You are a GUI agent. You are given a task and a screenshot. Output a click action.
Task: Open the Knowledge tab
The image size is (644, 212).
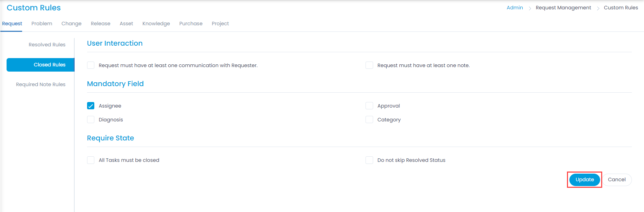click(x=156, y=24)
